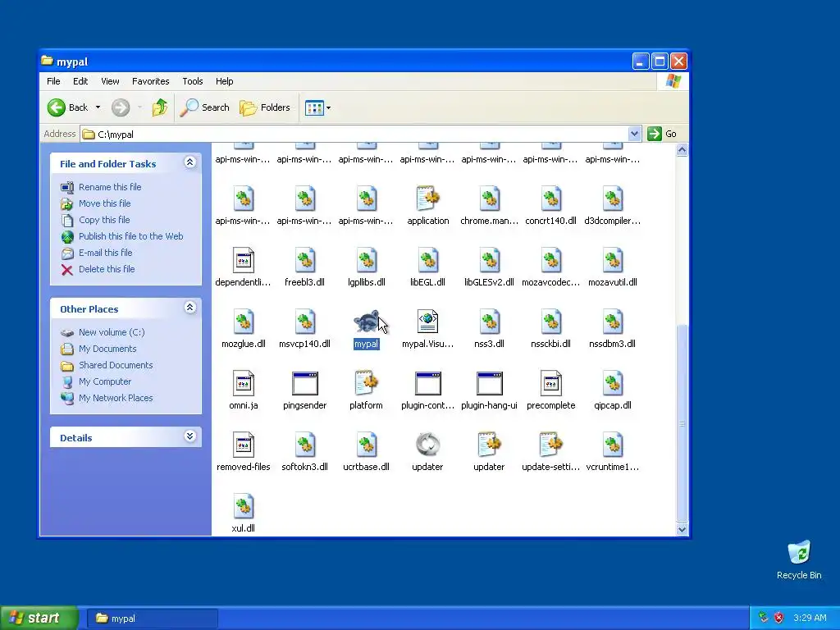Select the lgpllibs.dll file icon

pos(367,260)
